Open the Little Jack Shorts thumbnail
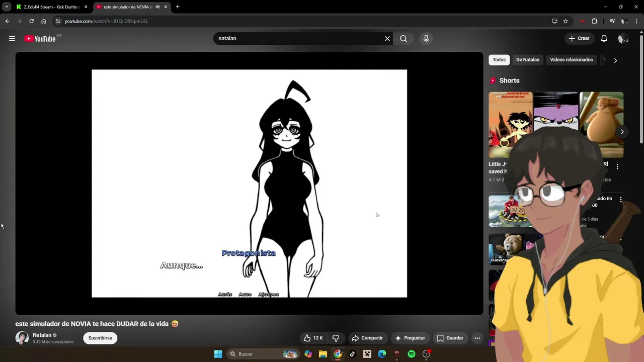The width and height of the screenshot is (644, 362). point(510,125)
